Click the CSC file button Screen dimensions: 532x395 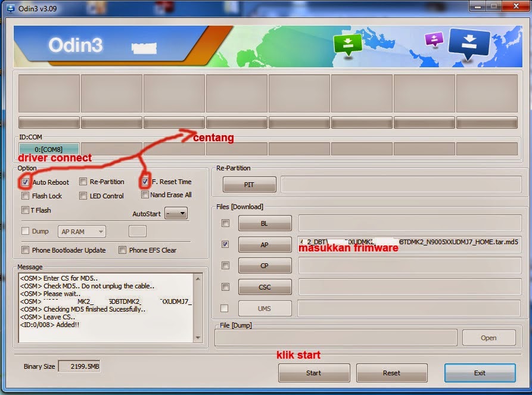(265, 287)
